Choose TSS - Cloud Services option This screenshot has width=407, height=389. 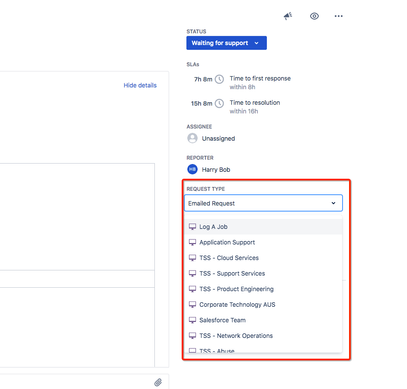tap(263, 258)
